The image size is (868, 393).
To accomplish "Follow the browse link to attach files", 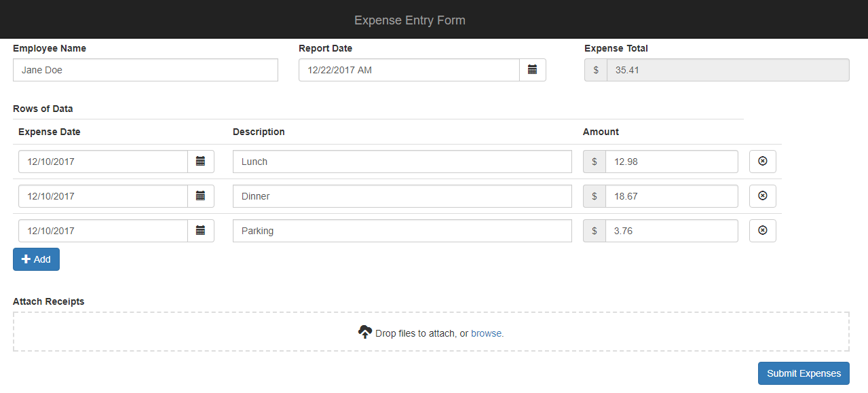I will (487, 333).
